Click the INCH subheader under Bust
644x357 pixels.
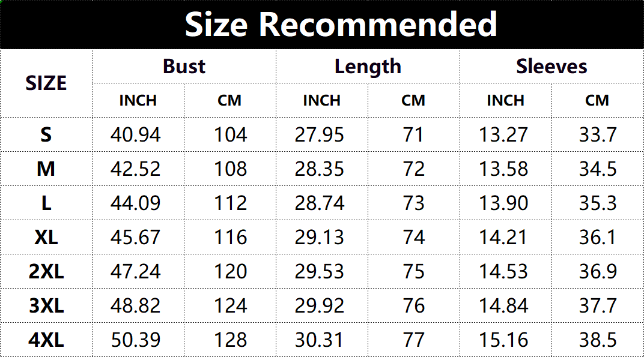(x=138, y=100)
